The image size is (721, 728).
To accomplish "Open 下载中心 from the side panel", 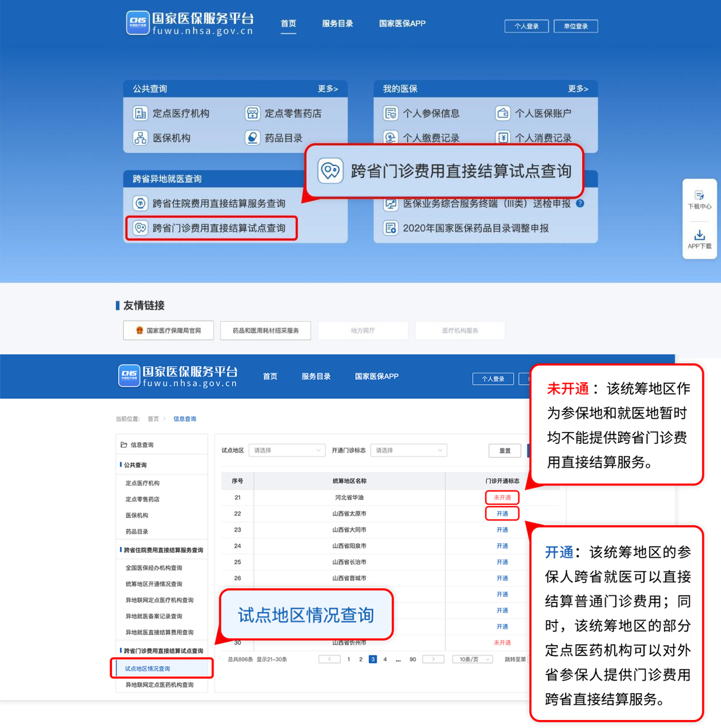I will pyautogui.click(x=699, y=200).
